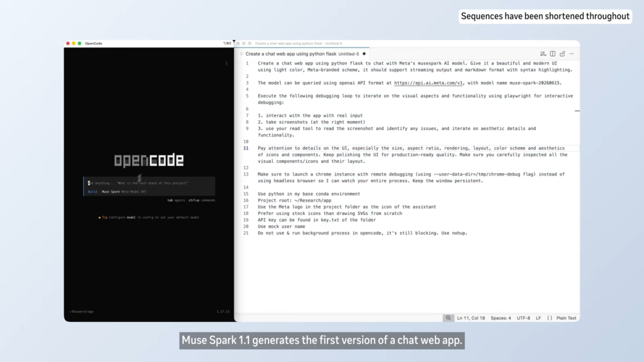Open the Plain Text language mode selector
Screen dimensions: 644x362
pyautogui.click(x=566, y=318)
